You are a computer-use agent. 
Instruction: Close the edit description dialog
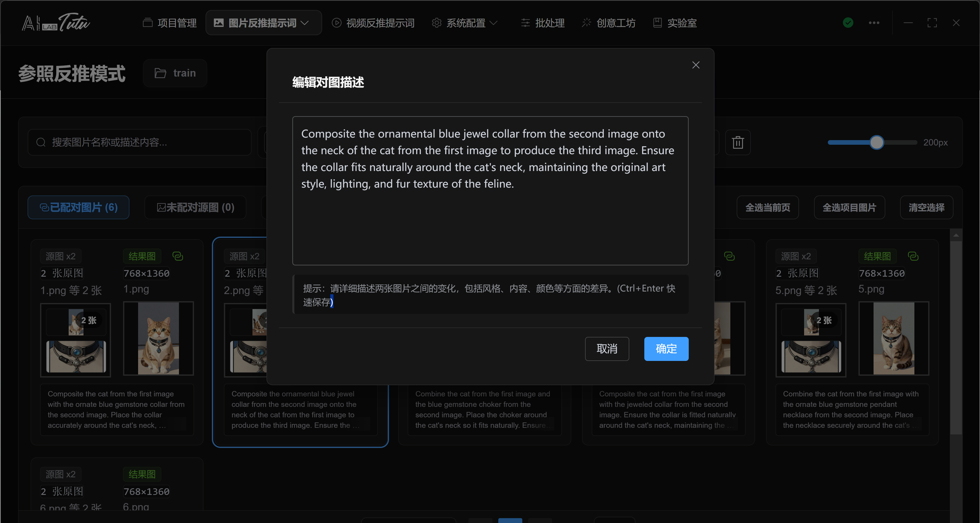(695, 65)
